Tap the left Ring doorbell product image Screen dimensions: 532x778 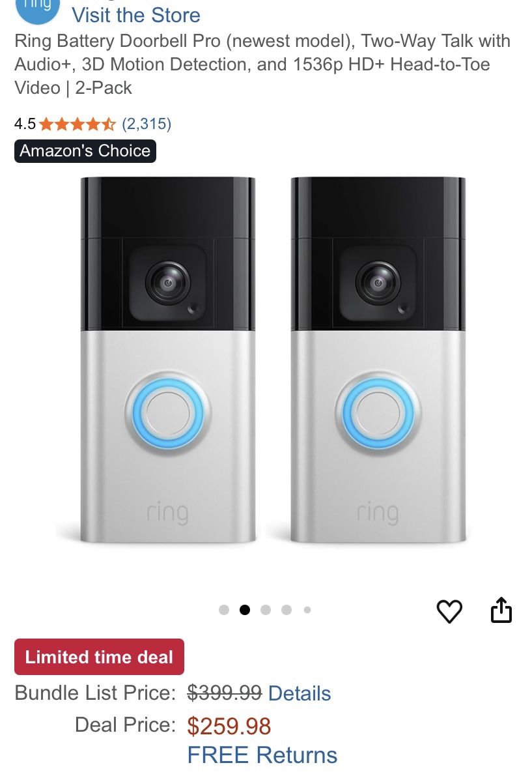[x=168, y=360]
